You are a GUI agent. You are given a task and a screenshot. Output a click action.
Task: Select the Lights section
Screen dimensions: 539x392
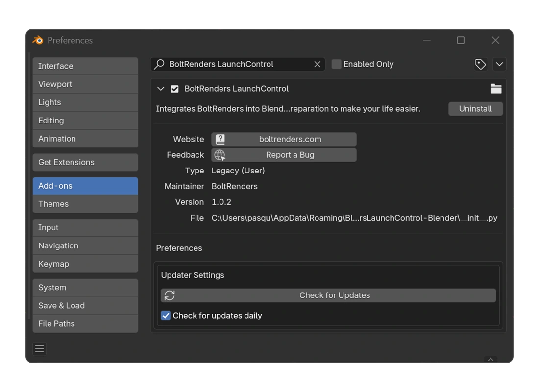[x=85, y=102]
